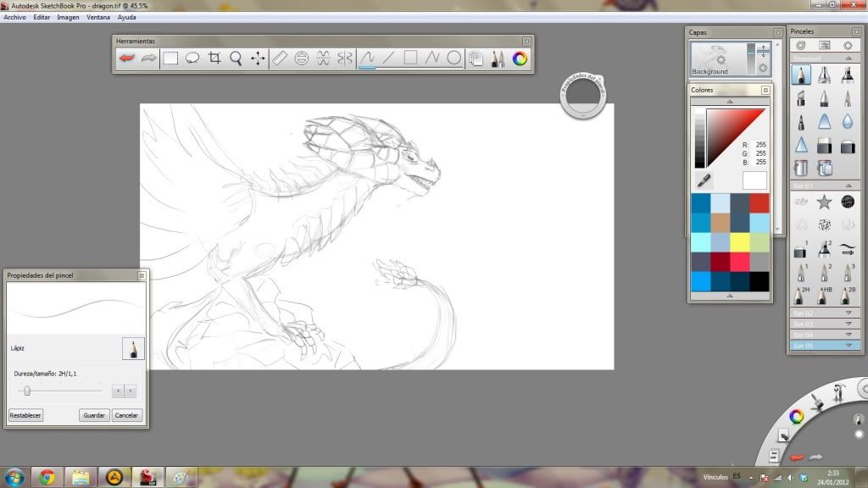Select the Zoom magnifier tool

click(x=236, y=58)
